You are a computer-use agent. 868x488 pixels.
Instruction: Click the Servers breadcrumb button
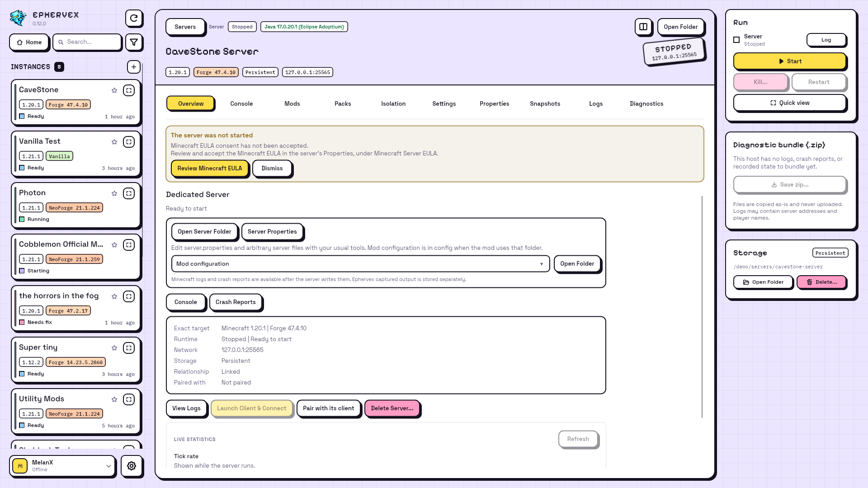(x=185, y=27)
